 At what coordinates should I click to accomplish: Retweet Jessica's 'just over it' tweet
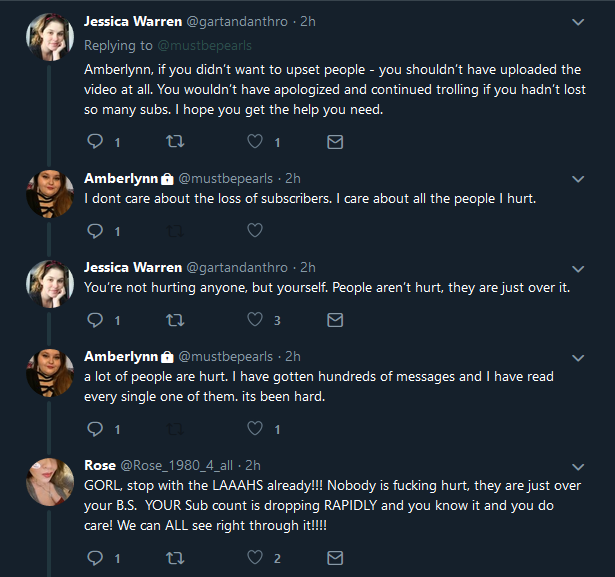coord(175,320)
